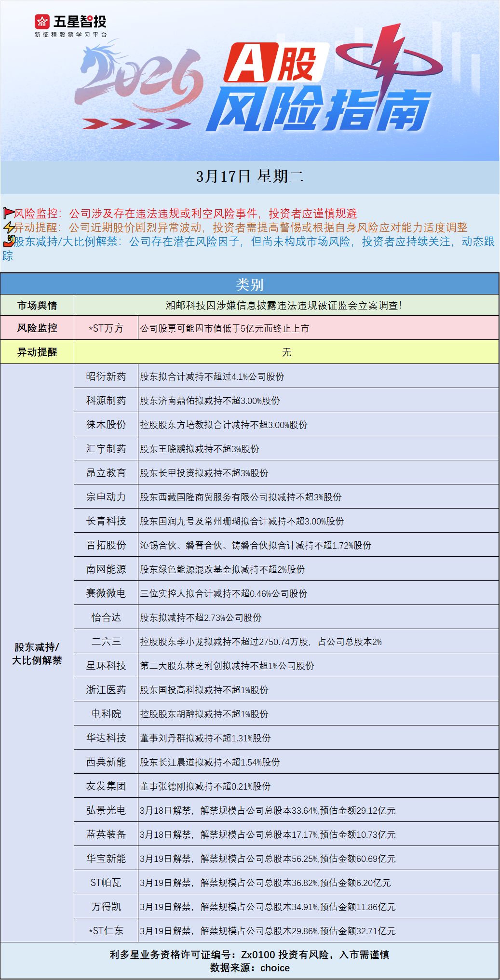The width and height of the screenshot is (500, 980).
Task: Select the 股东减持/大比例解禁 category cell
Action: 37,653
